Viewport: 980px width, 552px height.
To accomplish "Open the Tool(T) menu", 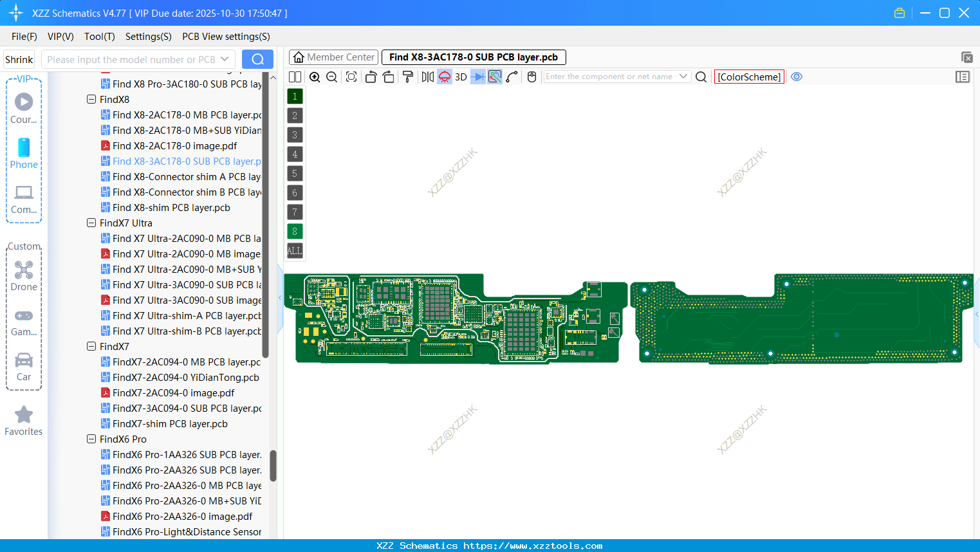I will (x=99, y=37).
